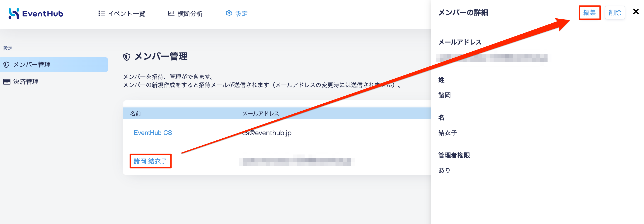Click the メールアドレス column header
Screen dimensions: 644x224
tap(261, 114)
